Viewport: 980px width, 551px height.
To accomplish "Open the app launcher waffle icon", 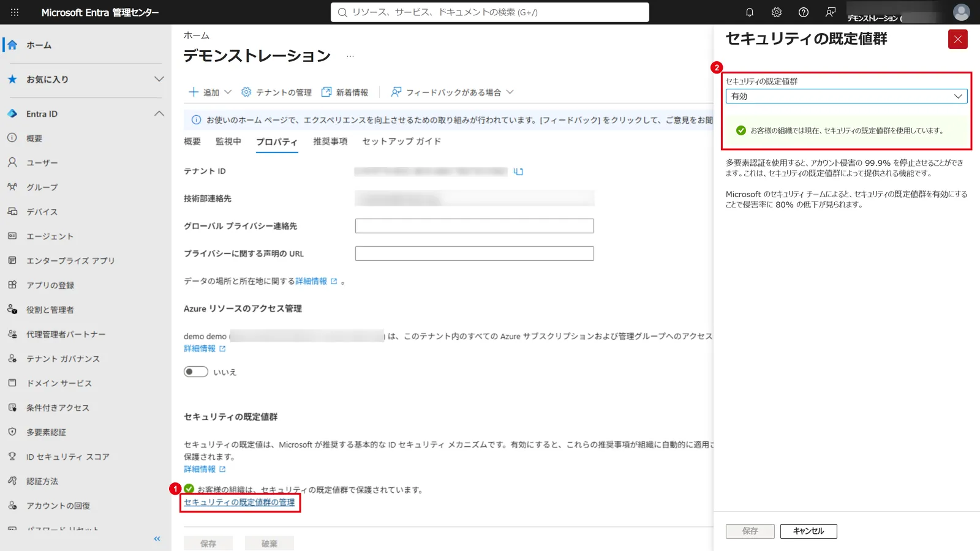I will click(x=15, y=12).
